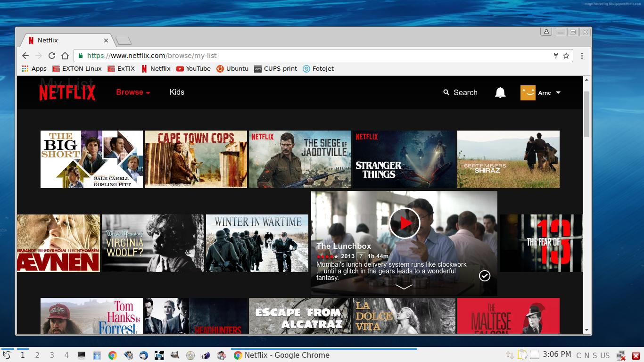The width and height of the screenshot is (644, 362).
Task: Switch to workspace 4 in taskbar
Action: pyautogui.click(x=66, y=355)
